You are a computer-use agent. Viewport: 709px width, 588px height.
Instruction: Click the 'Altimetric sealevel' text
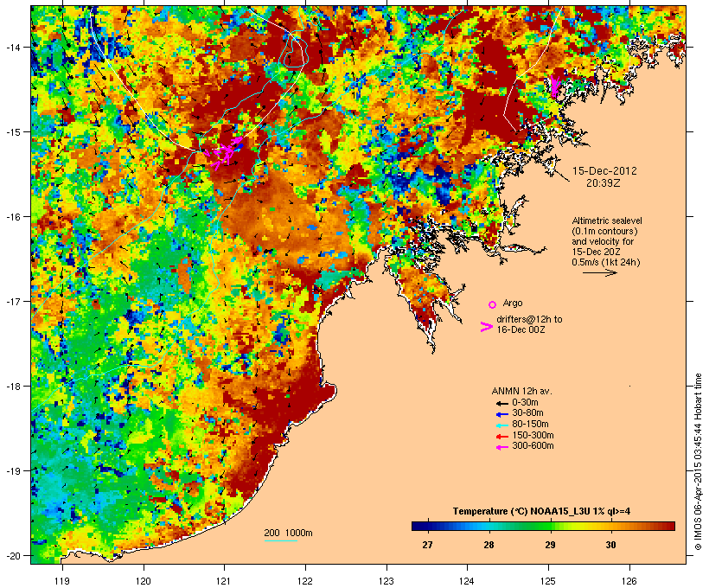(x=607, y=220)
